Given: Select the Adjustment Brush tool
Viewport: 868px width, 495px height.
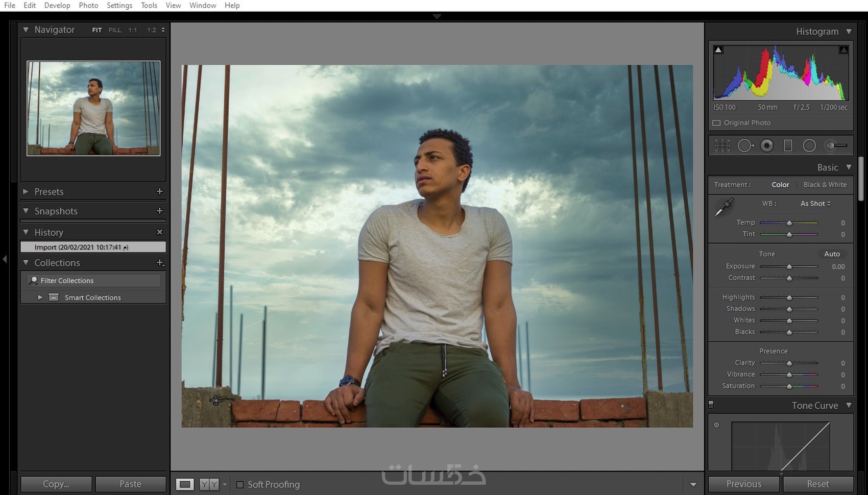Looking at the screenshot, I should click(837, 146).
